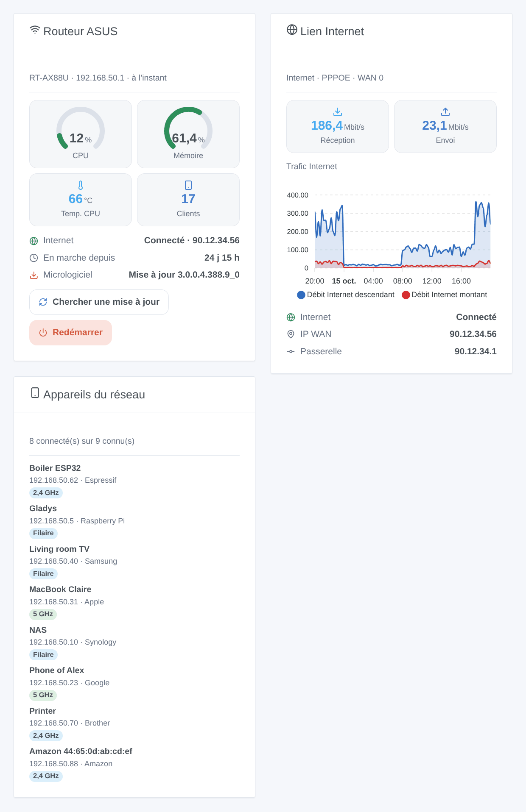Click the 5 GHz badge under MacBook Claire
Viewport: 526px width, 812px height.
43,614
